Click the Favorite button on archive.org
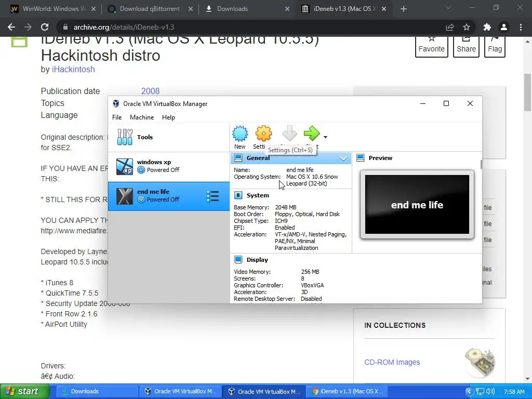 pyautogui.click(x=432, y=47)
